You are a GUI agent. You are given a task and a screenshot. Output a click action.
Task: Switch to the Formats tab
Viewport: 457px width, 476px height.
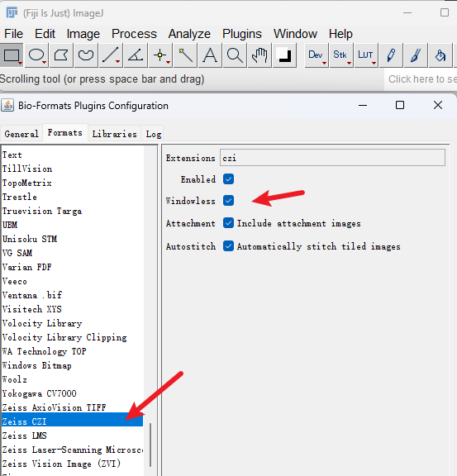coord(65,133)
